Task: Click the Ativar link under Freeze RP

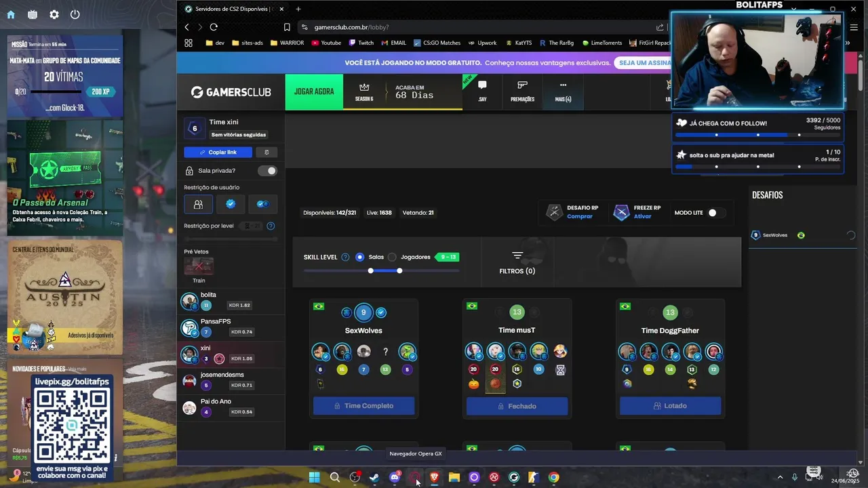Action: coord(642,217)
